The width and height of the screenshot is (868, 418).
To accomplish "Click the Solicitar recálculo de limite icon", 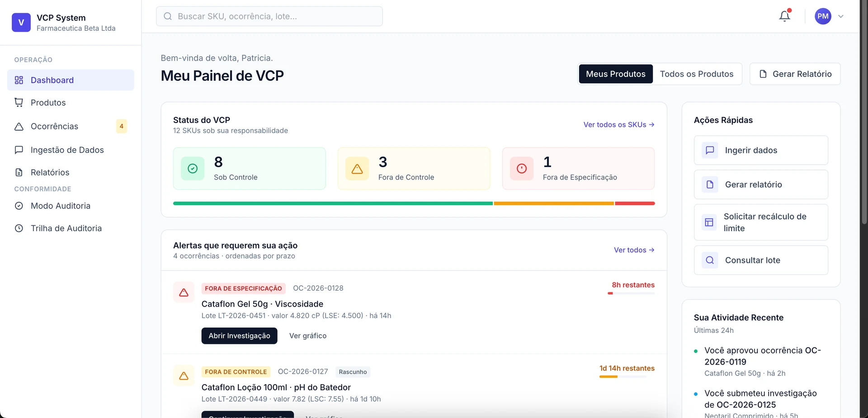I will 709,222.
